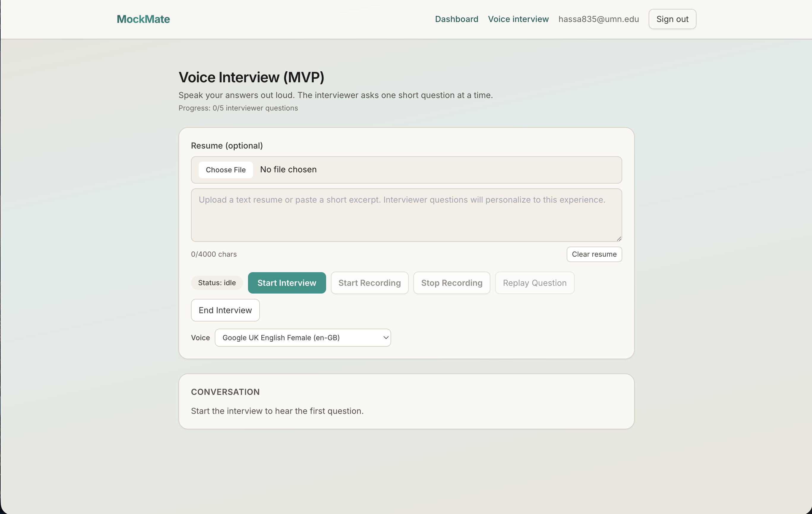Click the Start Recording button
The width and height of the screenshot is (812, 514).
tap(369, 283)
